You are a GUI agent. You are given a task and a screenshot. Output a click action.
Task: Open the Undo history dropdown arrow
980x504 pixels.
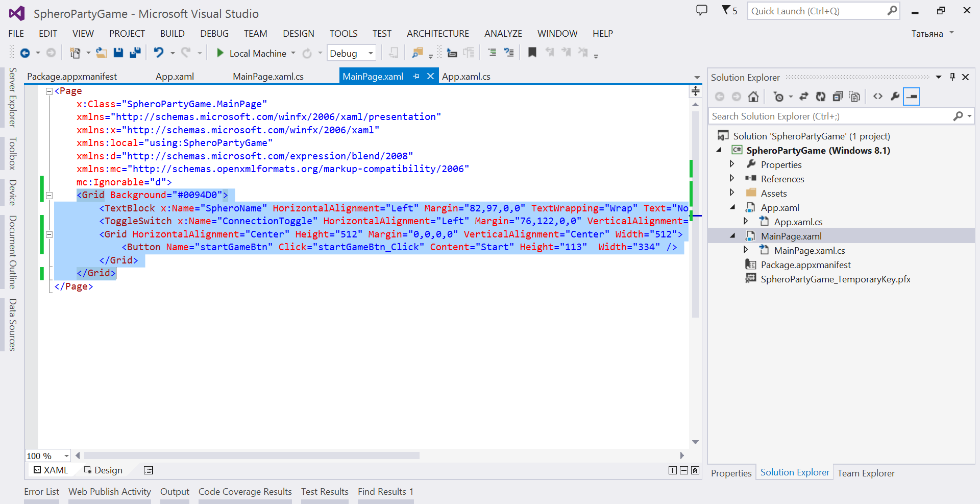(173, 53)
